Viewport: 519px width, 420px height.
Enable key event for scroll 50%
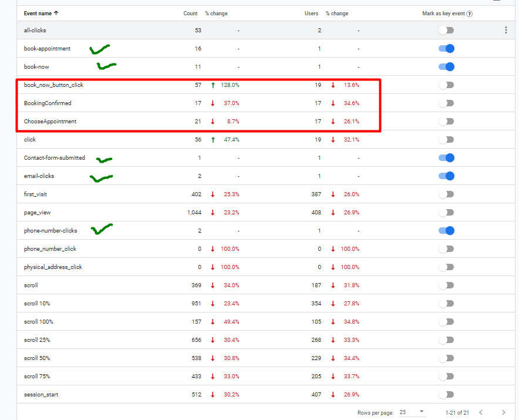click(446, 358)
